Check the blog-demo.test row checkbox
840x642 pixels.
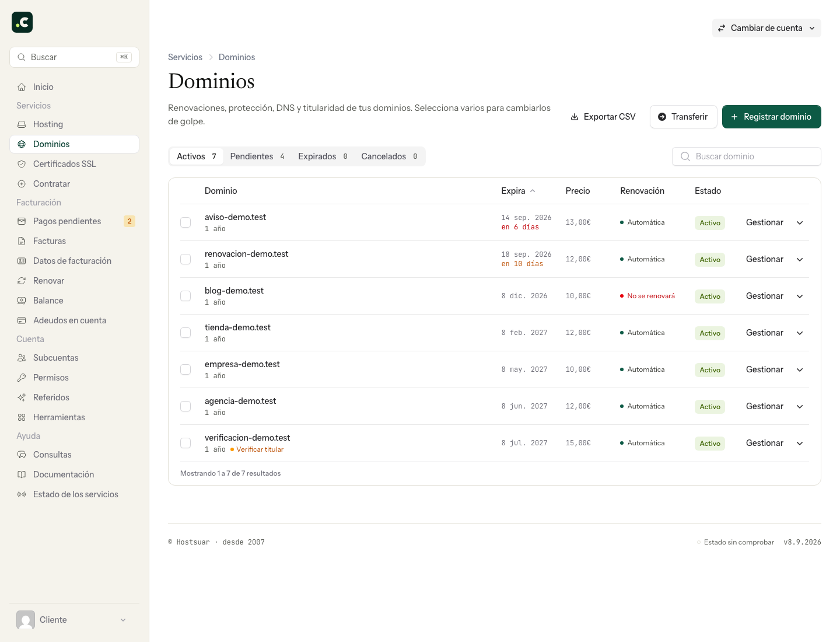pos(185,296)
